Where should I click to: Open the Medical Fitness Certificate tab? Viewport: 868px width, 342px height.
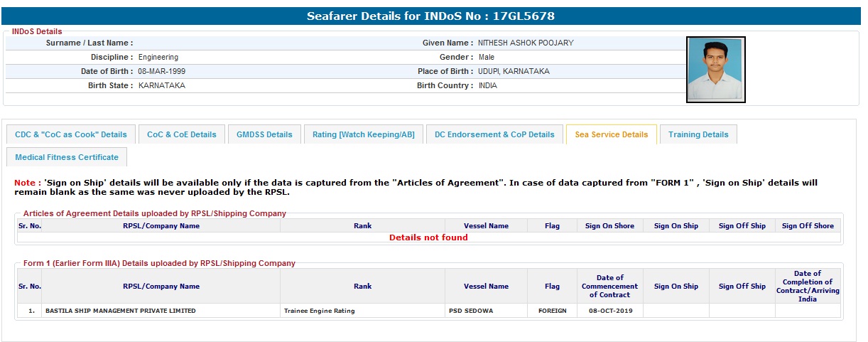point(67,157)
